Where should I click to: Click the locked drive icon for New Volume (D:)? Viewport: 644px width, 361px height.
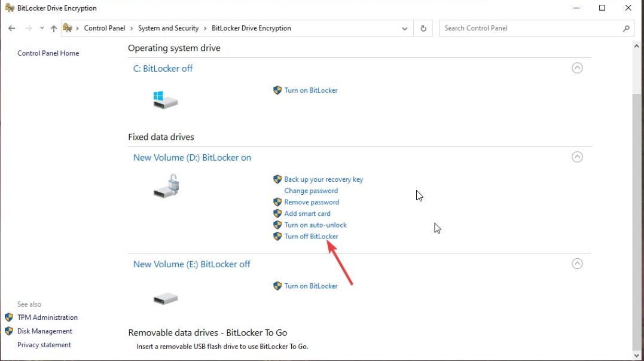166,185
